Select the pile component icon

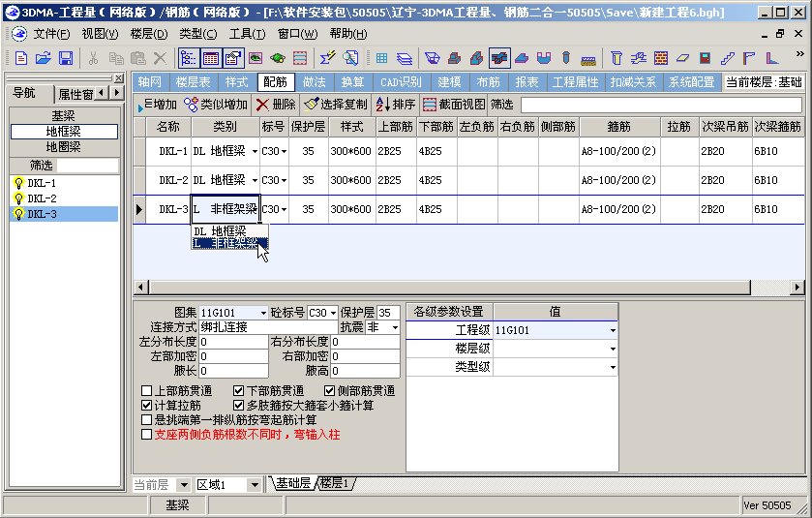coord(566,58)
